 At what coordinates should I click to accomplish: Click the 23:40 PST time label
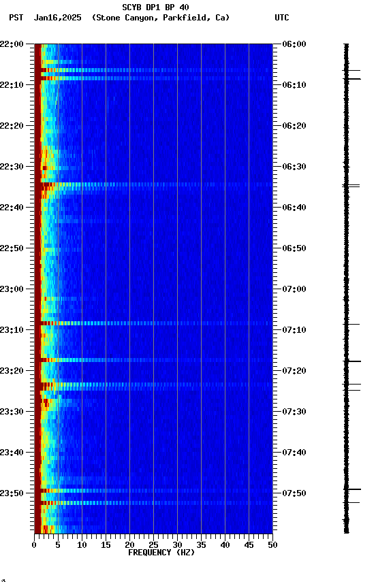(12, 453)
